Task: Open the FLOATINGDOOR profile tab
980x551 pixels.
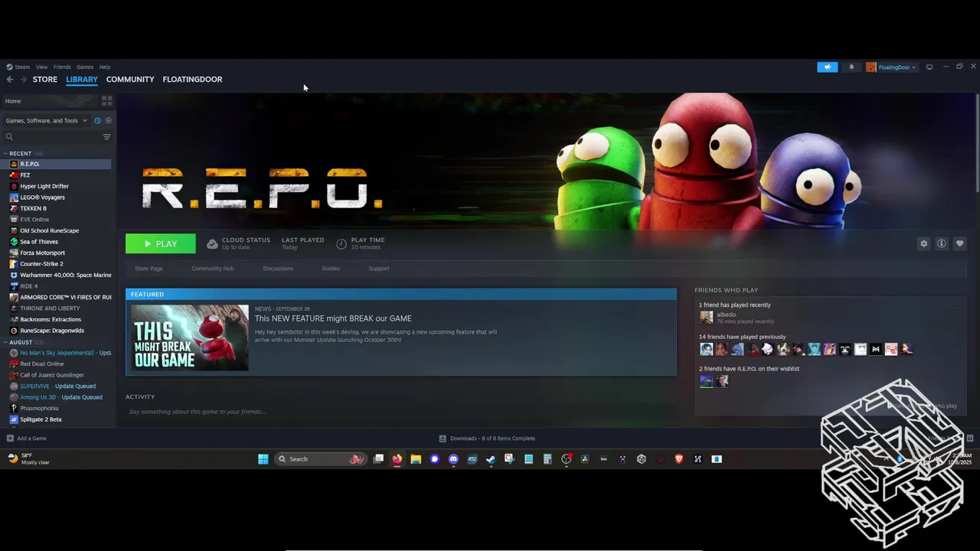Action: 192,80
